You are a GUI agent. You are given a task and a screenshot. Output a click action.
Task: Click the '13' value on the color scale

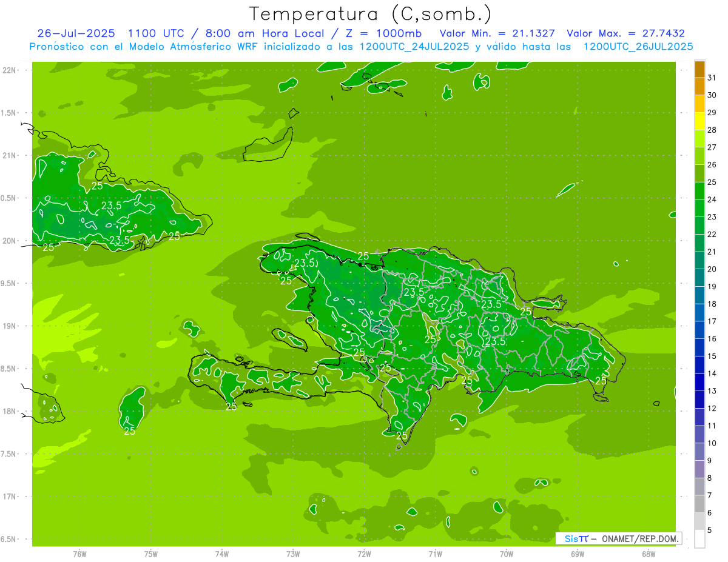click(x=712, y=391)
